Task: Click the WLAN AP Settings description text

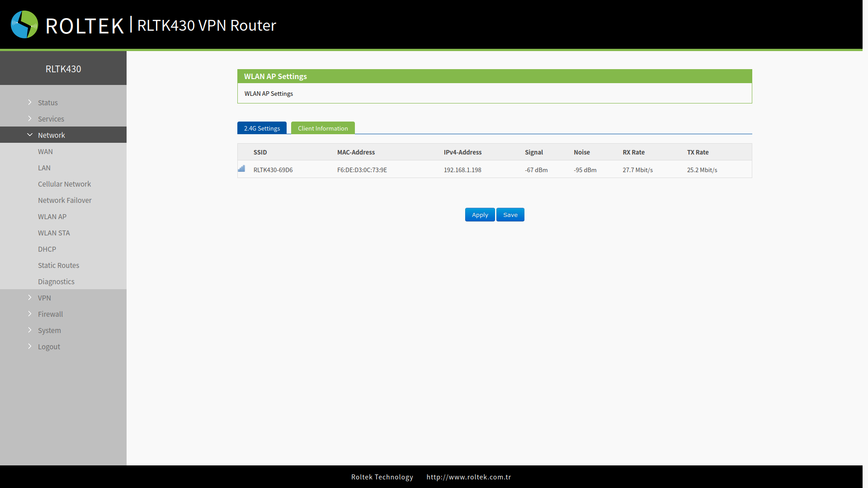Action: [269, 94]
